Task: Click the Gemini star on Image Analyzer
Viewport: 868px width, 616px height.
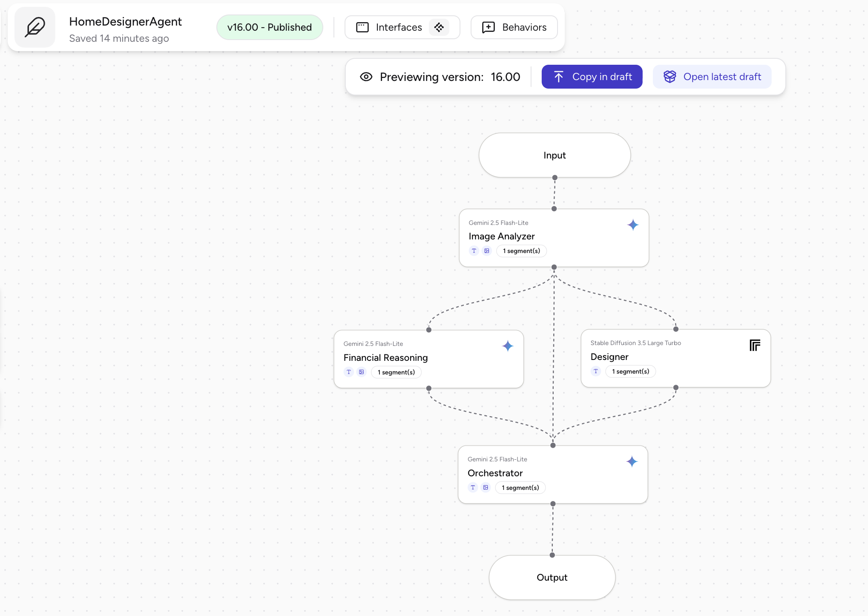Action: click(633, 225)
